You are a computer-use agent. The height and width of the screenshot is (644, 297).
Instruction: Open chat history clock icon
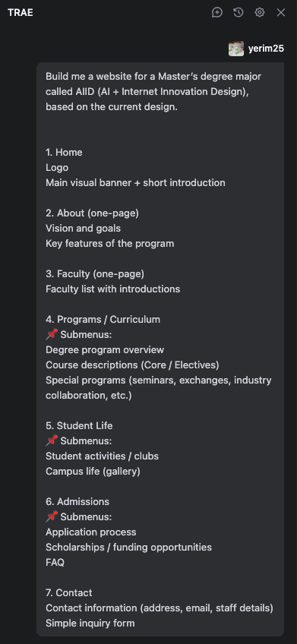[x=239, y=12]
